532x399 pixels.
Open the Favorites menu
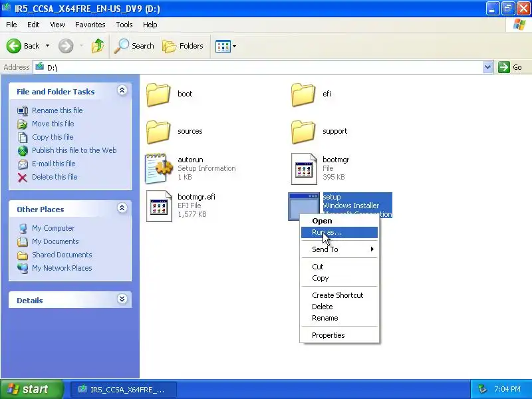90,25
